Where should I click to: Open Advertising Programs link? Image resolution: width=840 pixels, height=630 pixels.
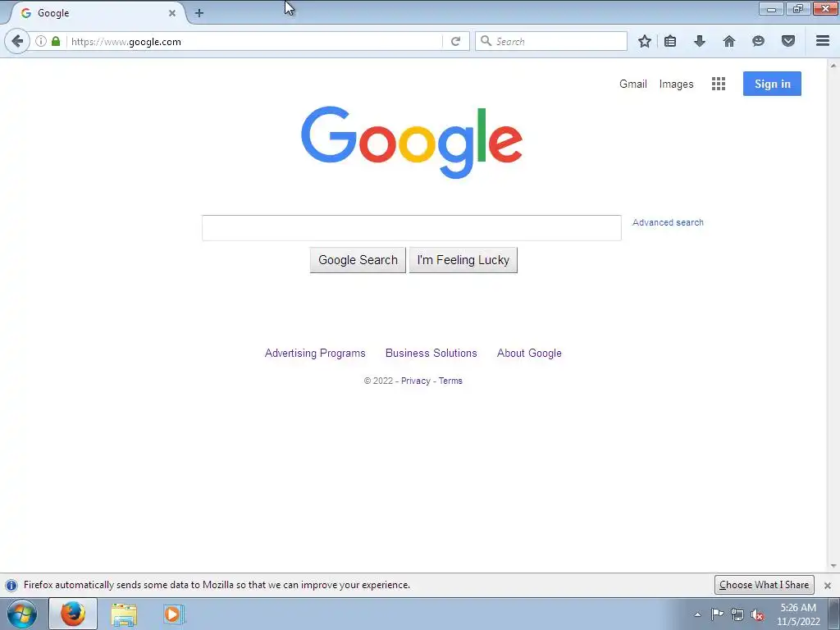[315, 353]
